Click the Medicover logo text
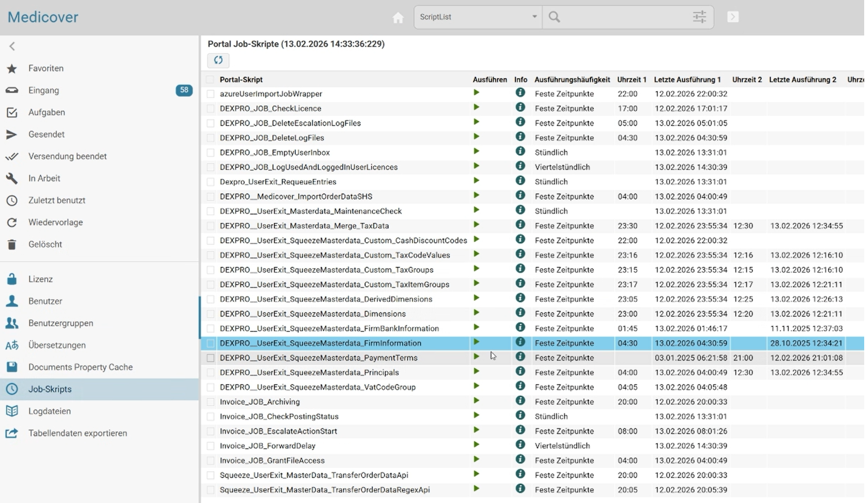This screenshot has width=868, height=503. pos(43,17)
